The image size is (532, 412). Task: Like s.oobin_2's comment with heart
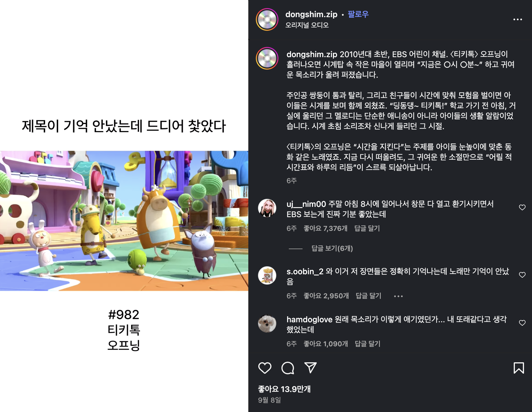(522, 275)
